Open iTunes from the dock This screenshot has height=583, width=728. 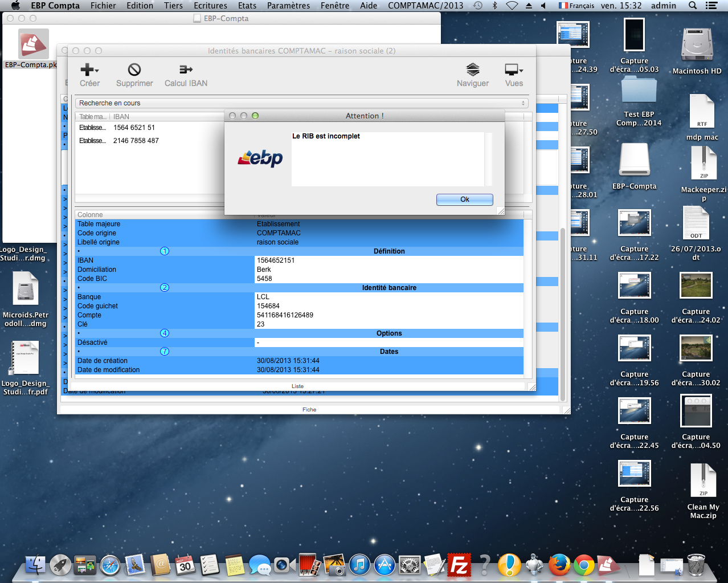(360, 565)
